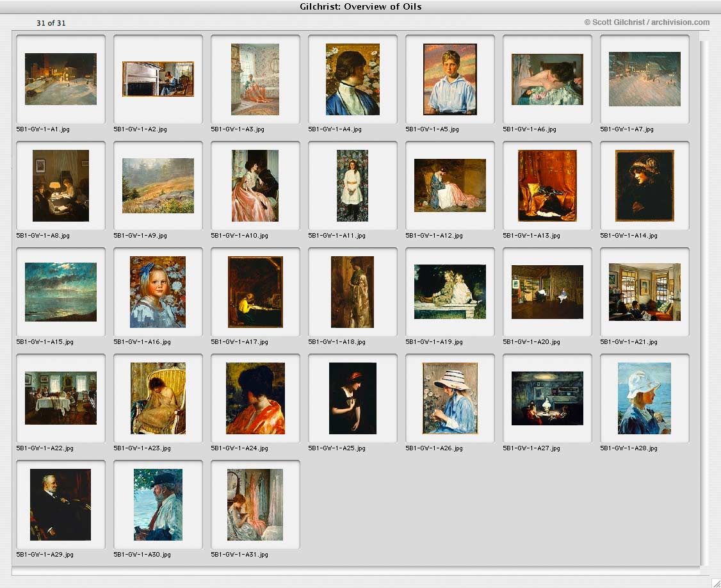Click the file name text 5B1-GW-1-A20.jpg
This screenshot has width=721, height=588.
tap(531, 342)
